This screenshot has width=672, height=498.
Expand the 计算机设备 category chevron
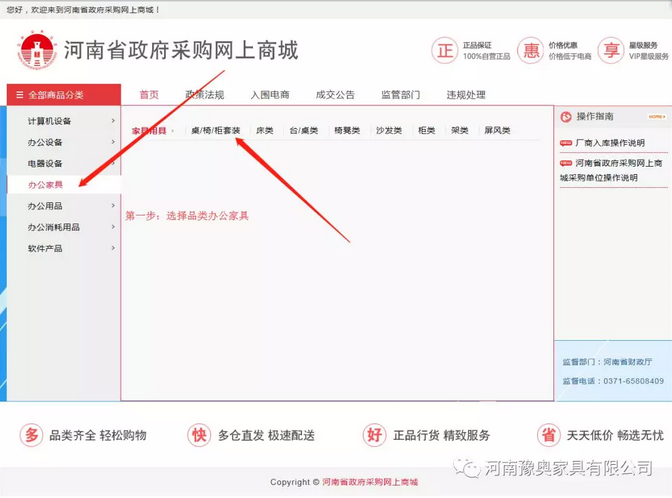click(113, 121)
